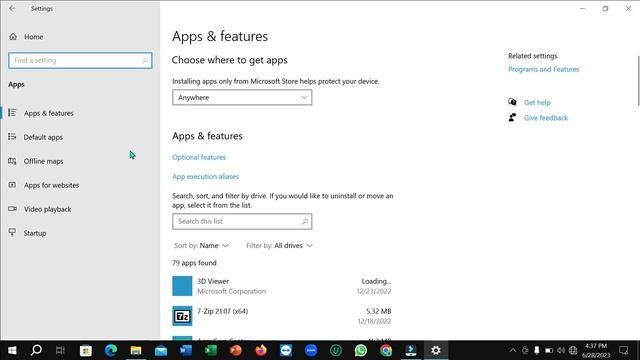The width and height of the screenshot is (640, 360).
Task: Open Video playback section
Action: 47,209
